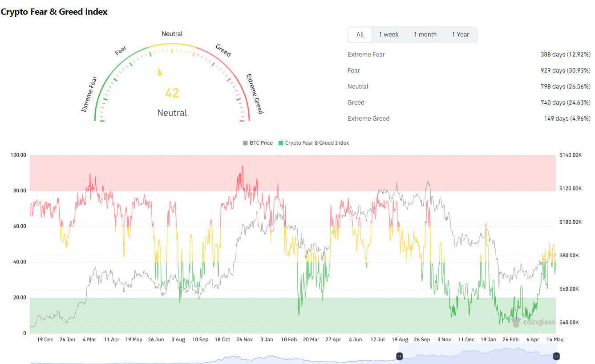The width and height of the screenshot is (595, 364).
Task: Click the yellow gauge needle pointer
Action: [x=160, y=72]
